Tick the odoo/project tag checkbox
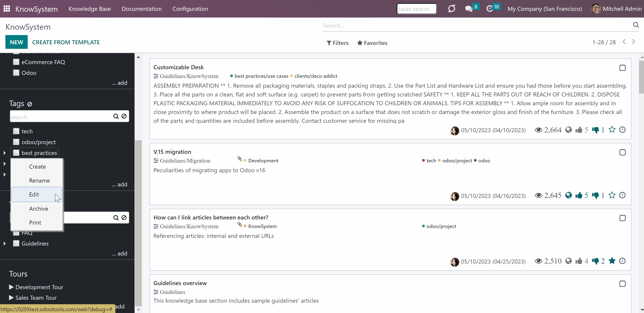The width and height of the screenshot is (644, 313). coord(16,142)
